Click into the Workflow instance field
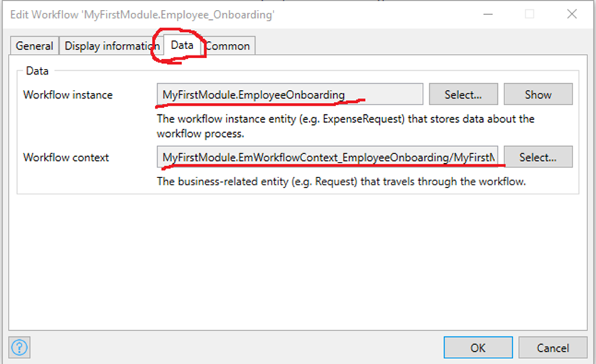596x364 pixels. 290,94
